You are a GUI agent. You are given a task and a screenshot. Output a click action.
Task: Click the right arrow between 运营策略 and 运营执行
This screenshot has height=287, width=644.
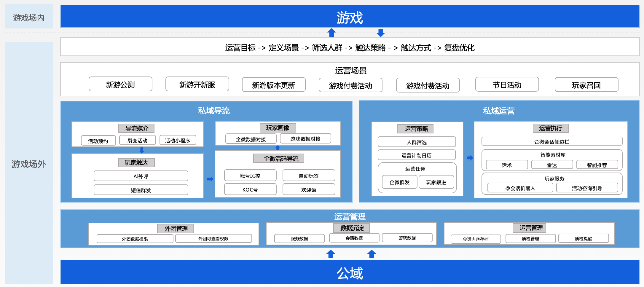click(x=470, y=158)
